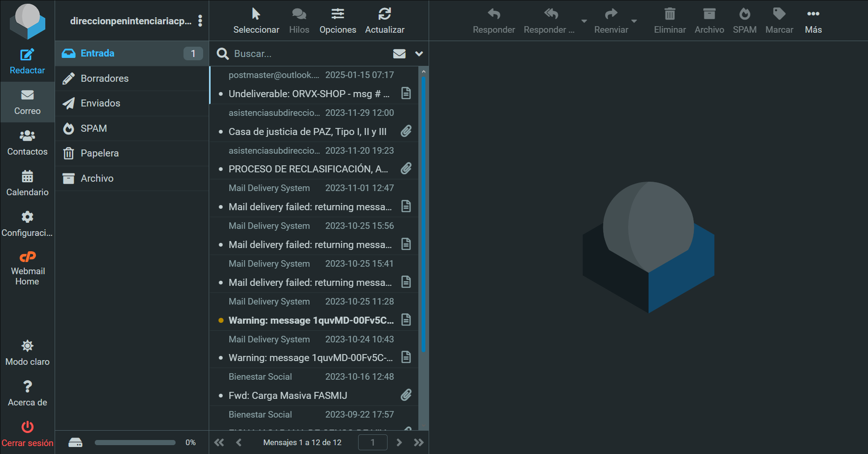Image resolution: width=868 pixels, height=454 pixels.
Task: Open the Entrada inbox folder
Action: click(132, 53)
